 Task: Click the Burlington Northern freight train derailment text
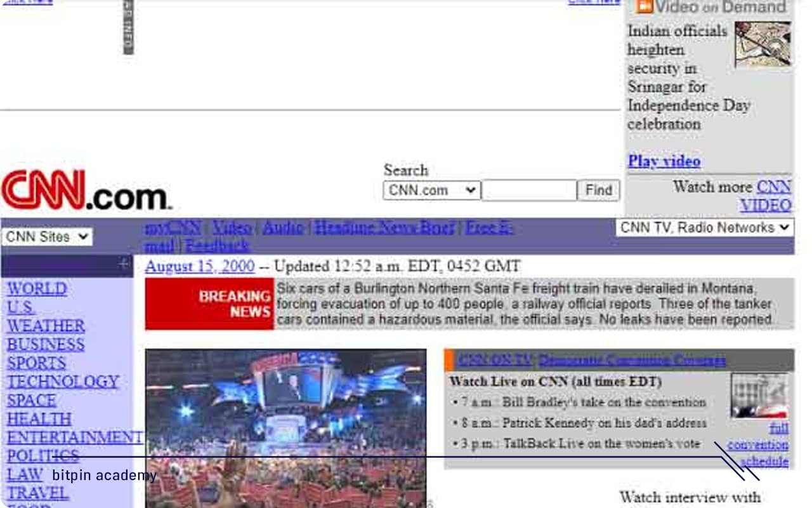pos(525,304)
